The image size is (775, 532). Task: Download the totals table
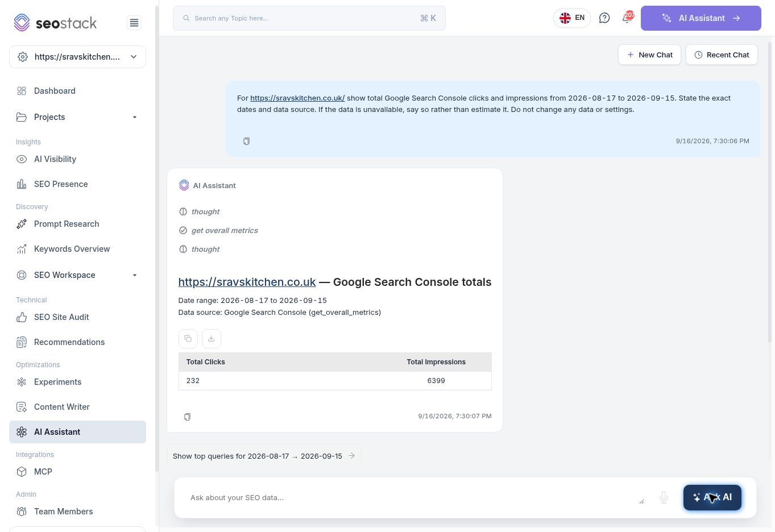tap(211, 339)
